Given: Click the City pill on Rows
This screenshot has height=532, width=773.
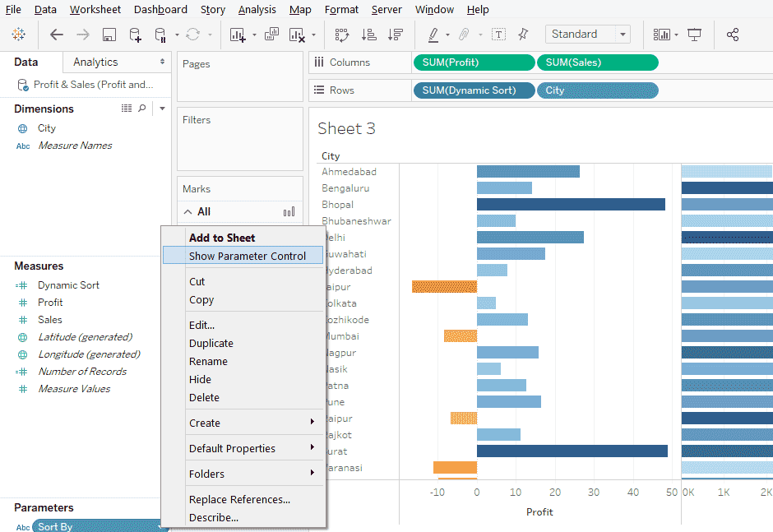Looking at the screenshot, I should click(597, 90).
